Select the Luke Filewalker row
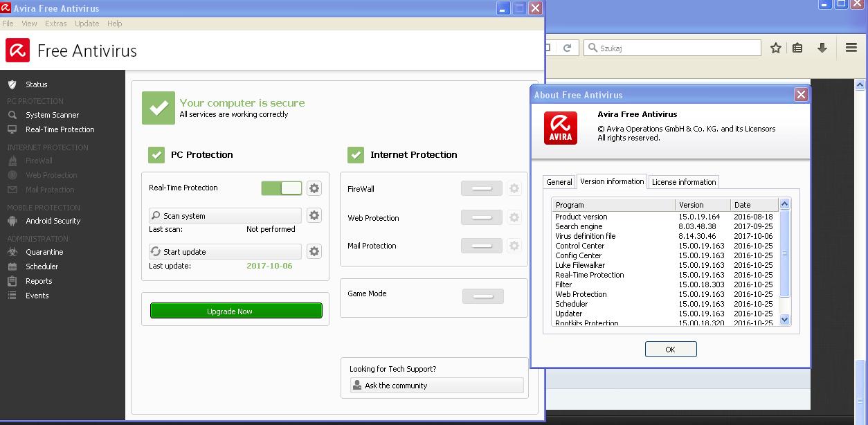Viewport: 868px width, 425px height. (x=665, y=265)
